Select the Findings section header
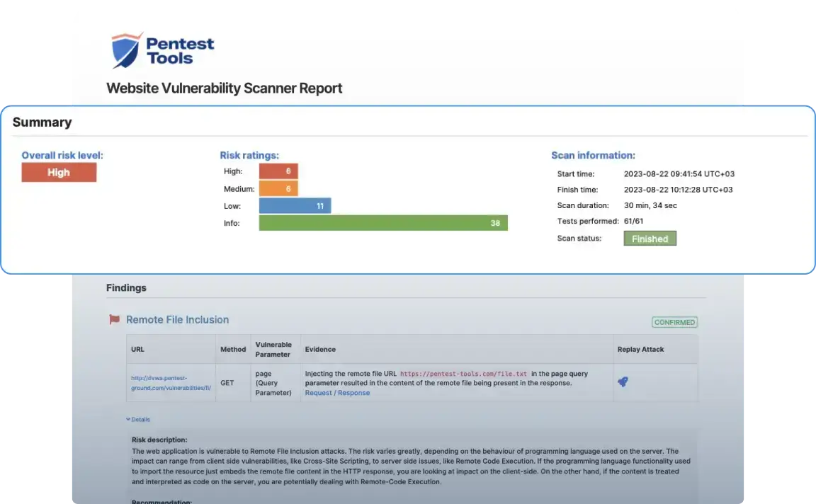Screen dimensions: 816x504 (126, 287)
